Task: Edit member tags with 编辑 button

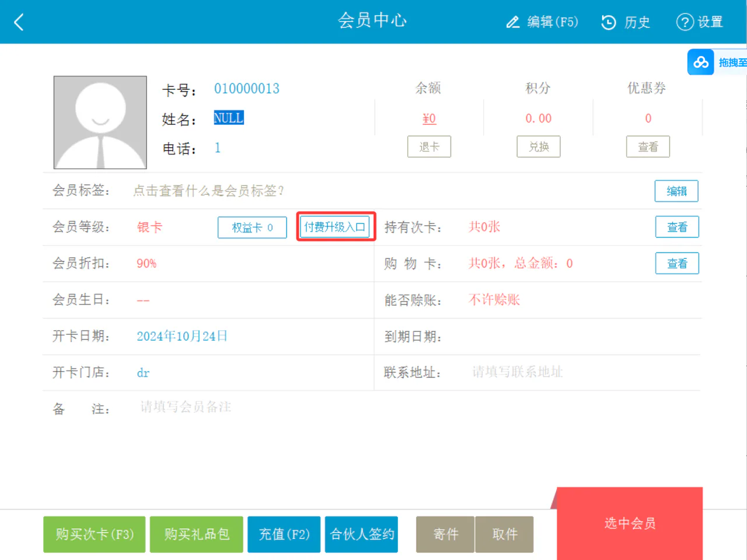Action: point(676,191)
